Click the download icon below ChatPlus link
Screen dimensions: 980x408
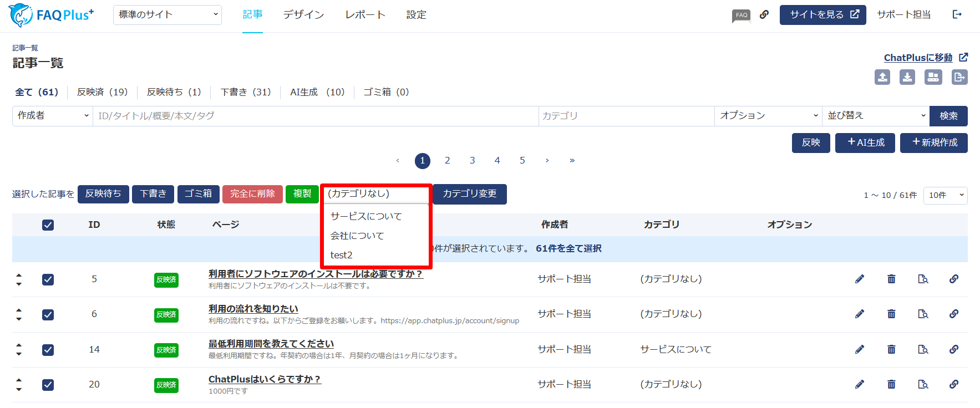click(x=907, y=77)
